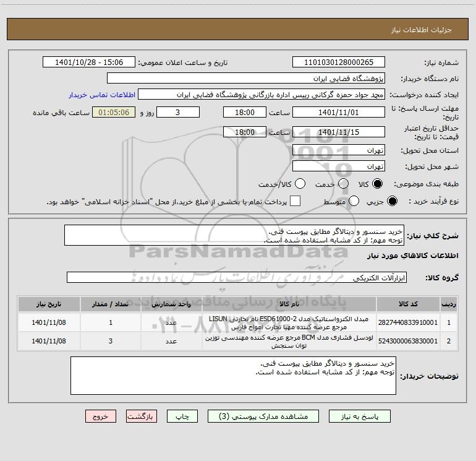Image resolution: width=476 pixels, height=461 pixels.
Task: Click row number 2 cell
Action: click(x=449, y=342)
